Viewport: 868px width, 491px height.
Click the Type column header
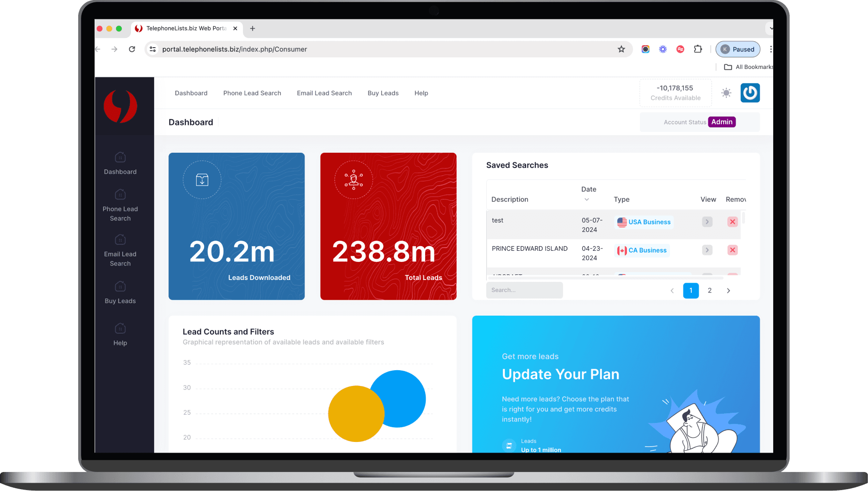[x=621, y=199]
